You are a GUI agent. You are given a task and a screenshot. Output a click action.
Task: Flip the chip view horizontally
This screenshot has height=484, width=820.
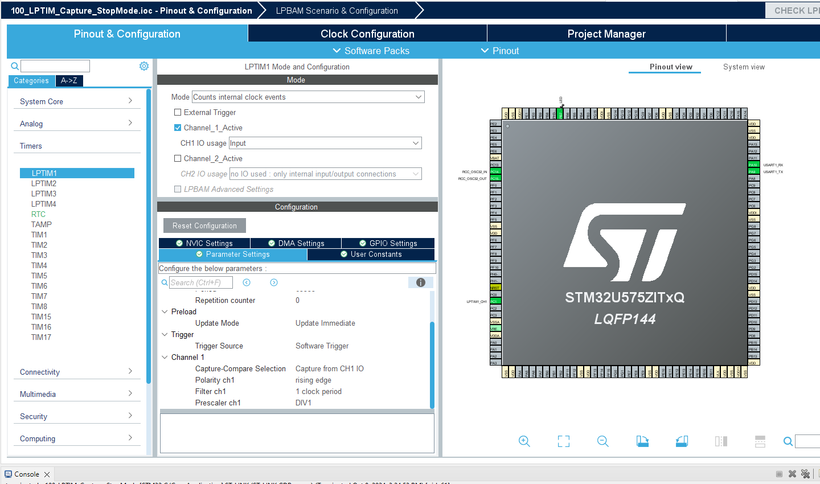[x=721, y=441]
